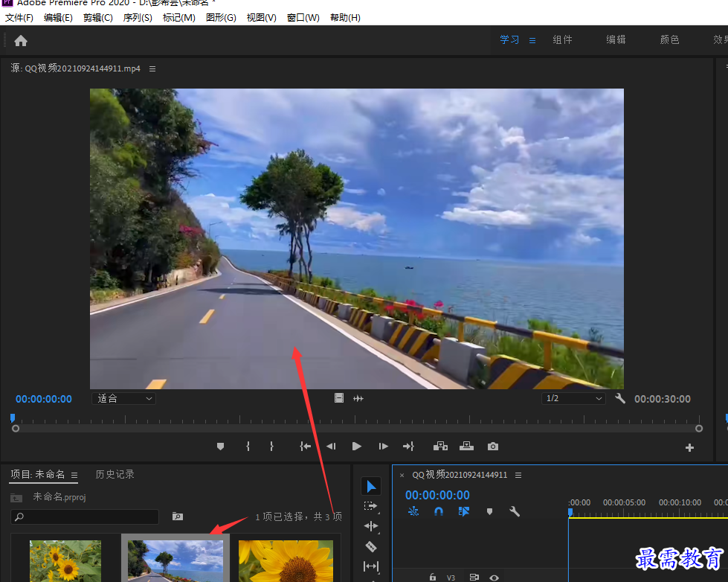Viewport: 728px width, 582px height.
Task: Add a marker in timeline
Action: point(489,511)
